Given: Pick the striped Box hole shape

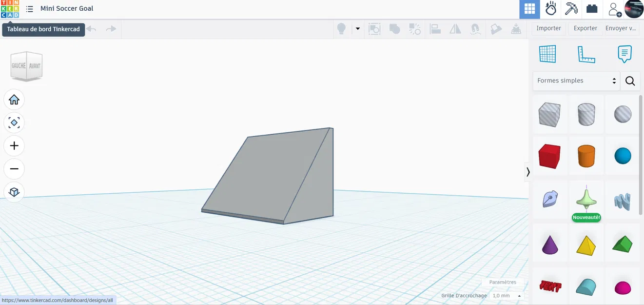Looking at the screenshot, I should coord(549,115).
